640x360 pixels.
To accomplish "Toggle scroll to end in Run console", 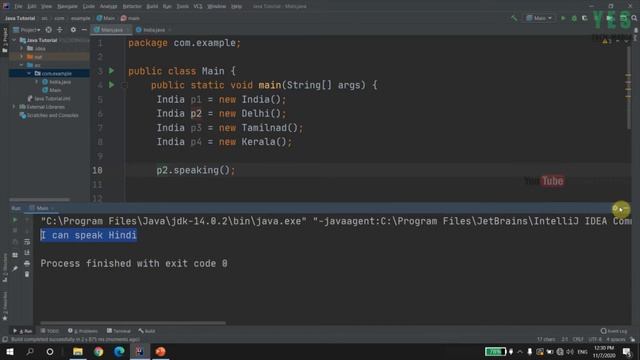I will click(x=27, y=253).
